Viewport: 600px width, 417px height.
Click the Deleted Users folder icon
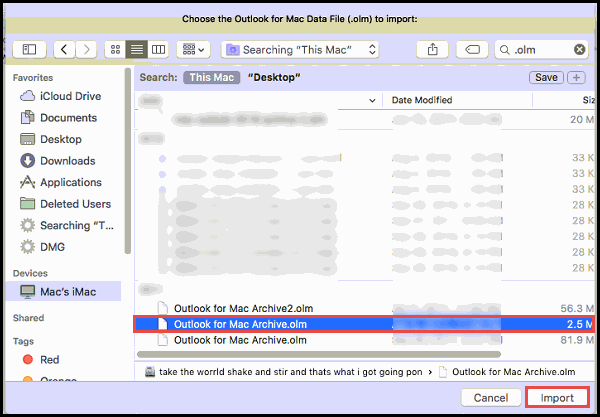click(x=28, y=204)
